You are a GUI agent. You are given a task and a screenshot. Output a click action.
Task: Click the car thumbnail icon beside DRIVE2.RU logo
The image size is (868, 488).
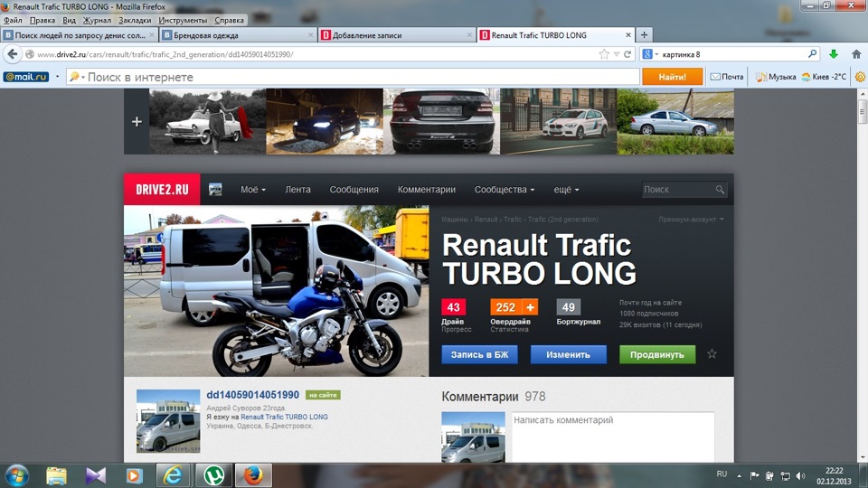[215, 189]
